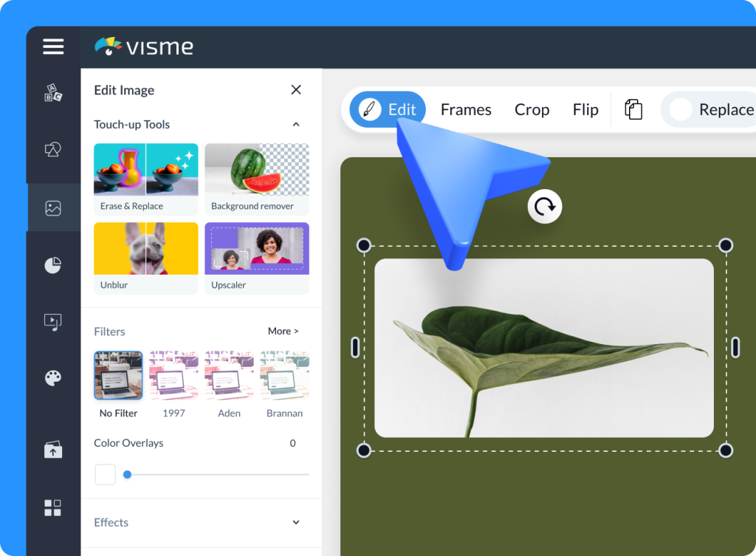Open the hamburger menu
The width and height of the screenshot is (756, 556).
pos(52,47)
